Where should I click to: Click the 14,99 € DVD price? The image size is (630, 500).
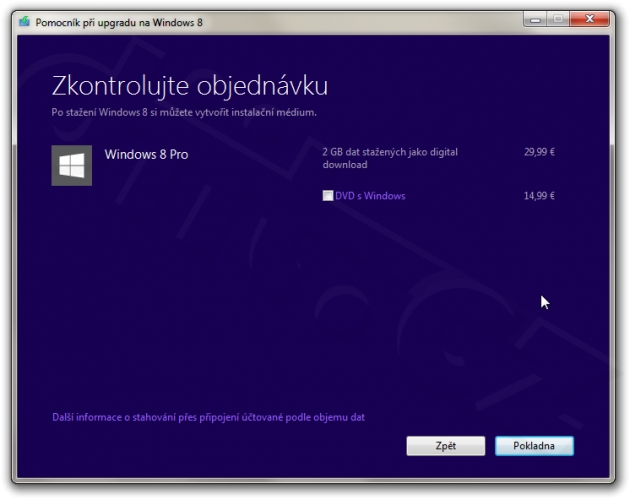pos(539,196)
